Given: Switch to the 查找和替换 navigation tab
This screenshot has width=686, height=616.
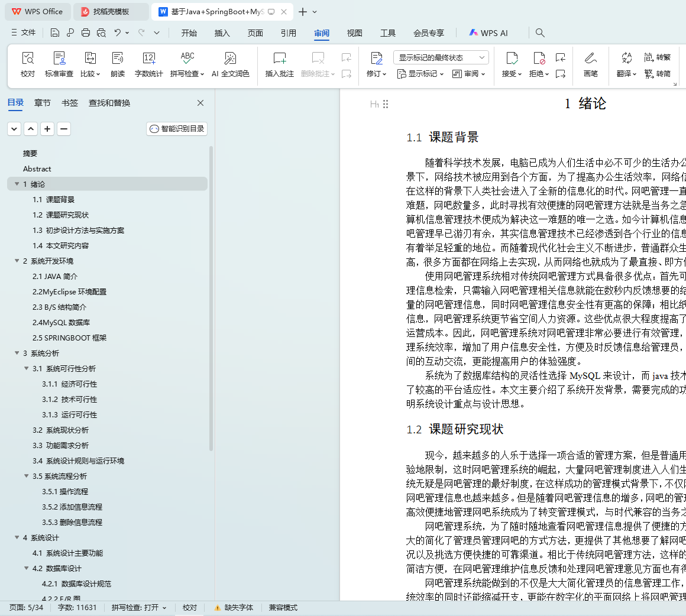Looking at the screenshot, I should pos(109,103).
